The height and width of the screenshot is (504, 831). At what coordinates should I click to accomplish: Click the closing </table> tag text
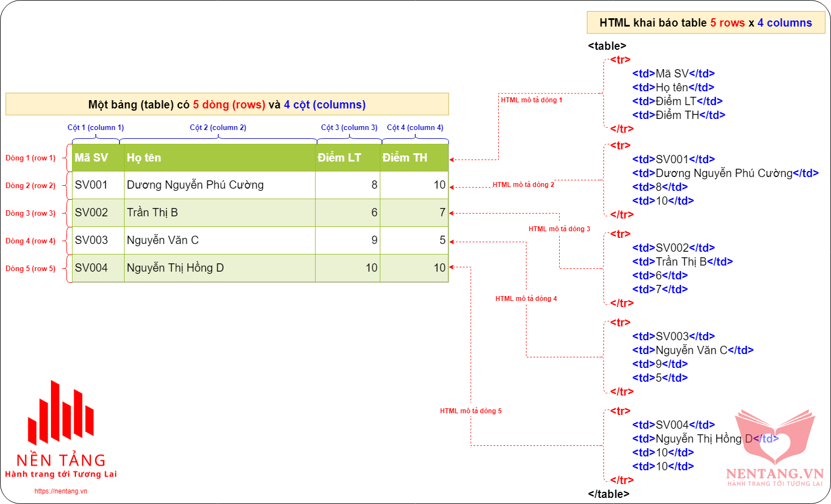[x=608, y=494]
